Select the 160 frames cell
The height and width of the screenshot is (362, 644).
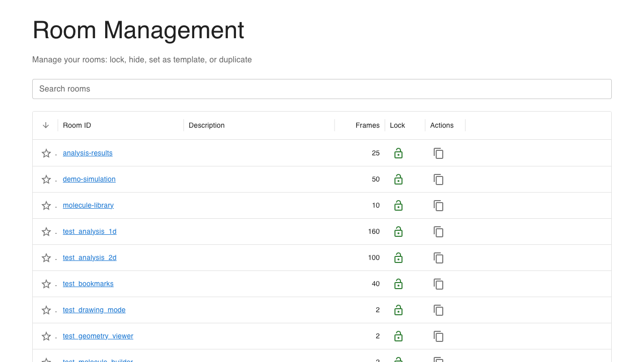coord(360,231)
